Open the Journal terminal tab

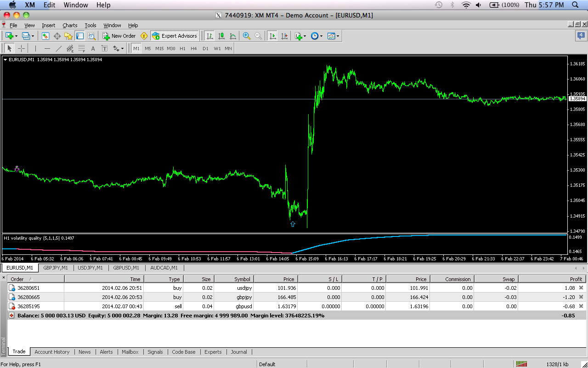coord(239,352)
